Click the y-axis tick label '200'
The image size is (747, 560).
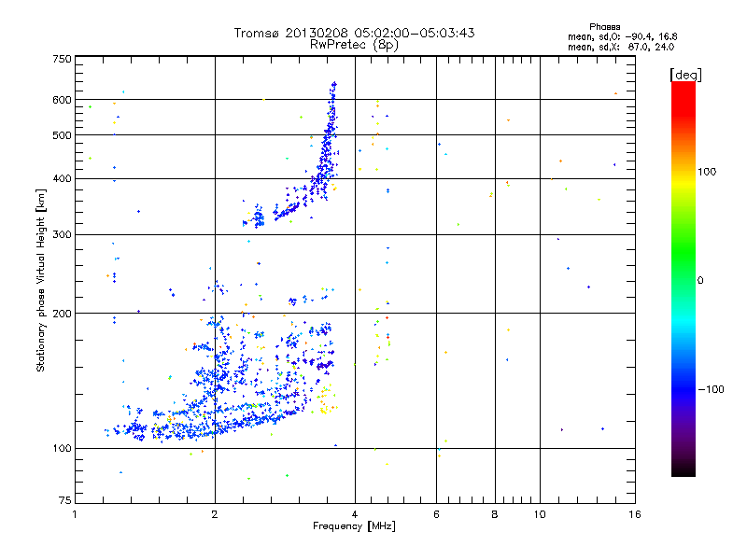click(62, 314)
